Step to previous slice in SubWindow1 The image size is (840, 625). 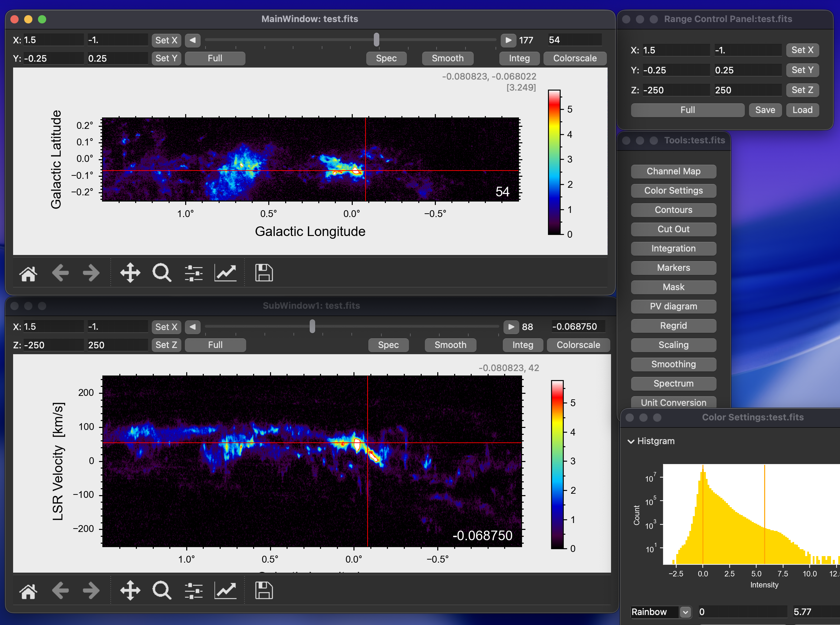coord(193,327)
